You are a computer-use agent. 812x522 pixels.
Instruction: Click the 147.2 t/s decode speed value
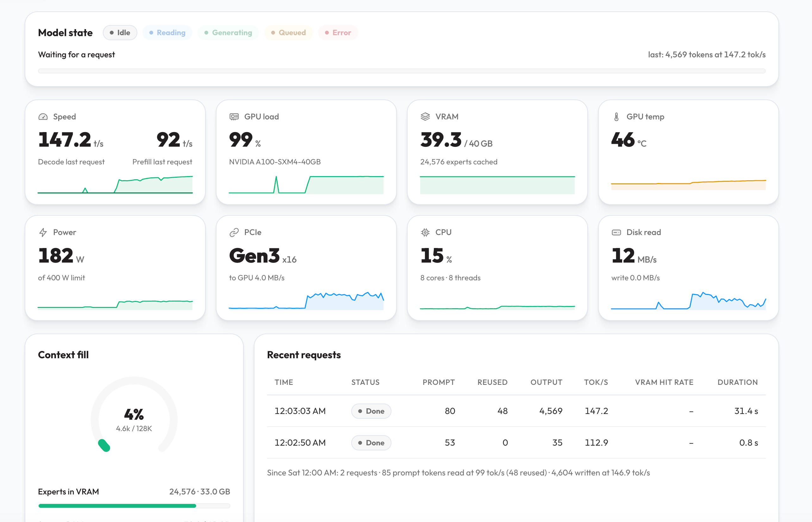click(71, 140)
